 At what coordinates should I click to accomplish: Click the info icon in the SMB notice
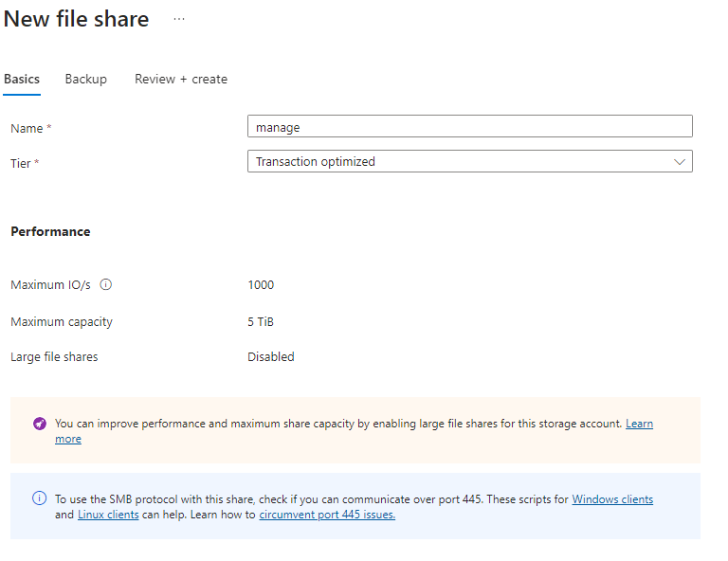tap(39, 498)
